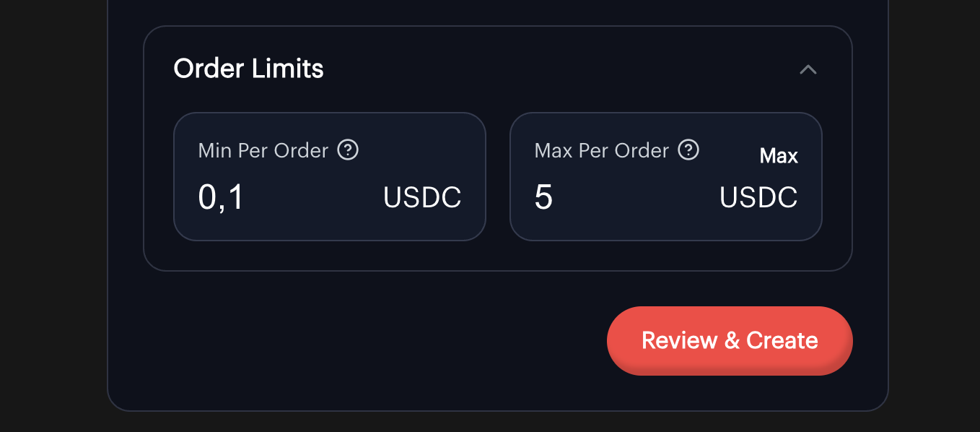Activate the Max shortcut above the 5 value
This screenshot has height=432, width=980.
[779, 155]
